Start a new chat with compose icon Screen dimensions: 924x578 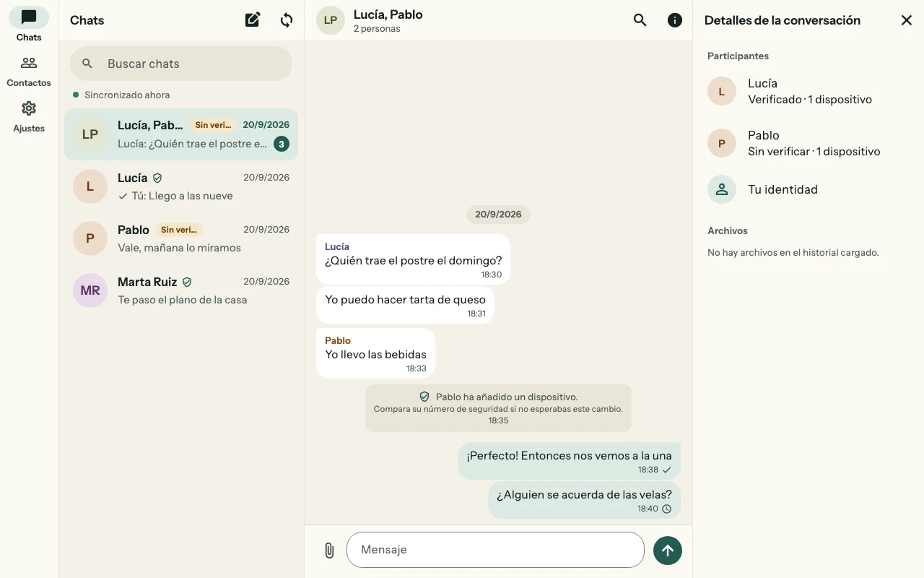tap(253, 20)
